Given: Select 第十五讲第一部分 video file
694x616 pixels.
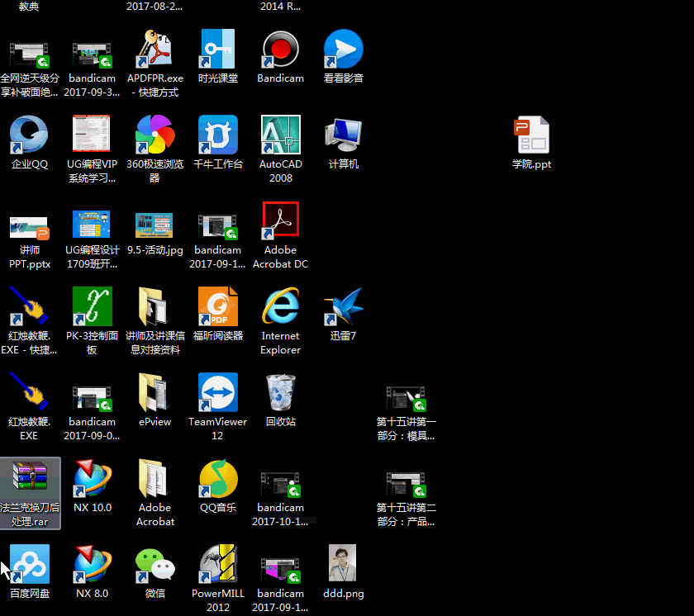Looking at the screenshot, I should click(x=406, y=413).
